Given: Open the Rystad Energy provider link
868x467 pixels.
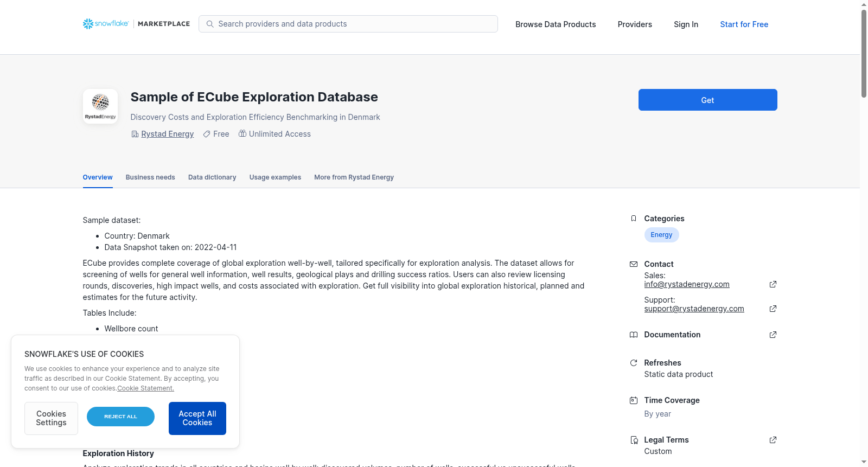Looking at the screenshot, I should [x=167, y=134].
